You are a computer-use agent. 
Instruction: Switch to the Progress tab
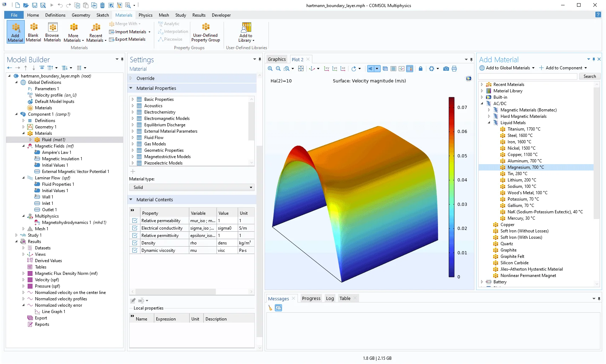[x=311, y=299]
